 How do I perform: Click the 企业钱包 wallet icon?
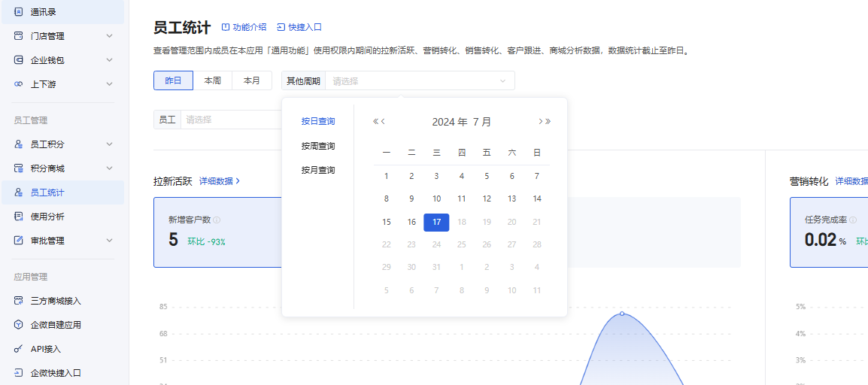tap(19, 59)
